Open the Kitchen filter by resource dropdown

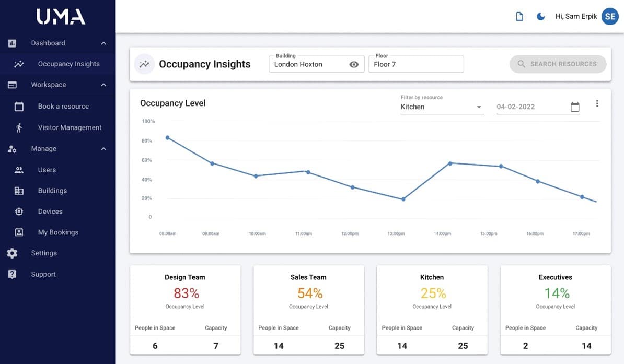point(442,107)
